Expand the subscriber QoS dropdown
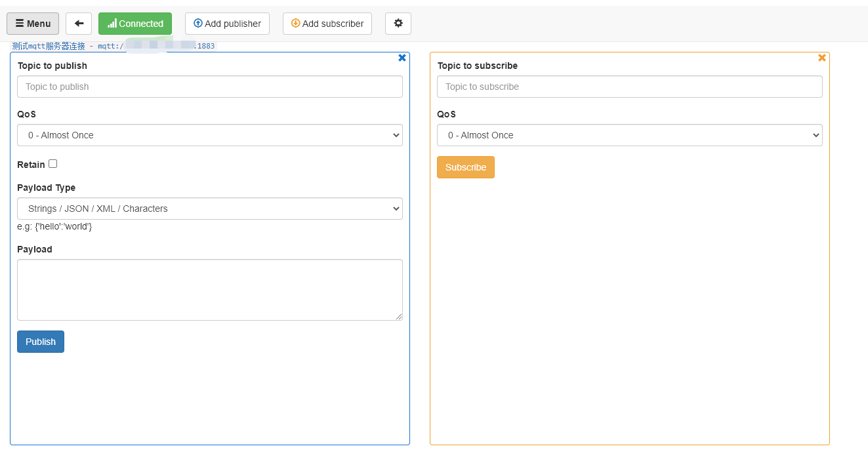Image resolution: width=868 pixels, height=461 pixels. (630, 135)
